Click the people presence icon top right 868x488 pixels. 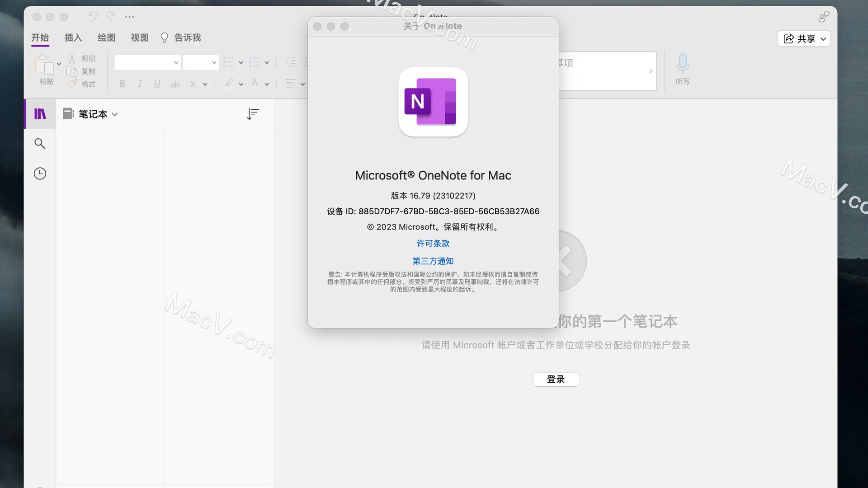(824, 17)
